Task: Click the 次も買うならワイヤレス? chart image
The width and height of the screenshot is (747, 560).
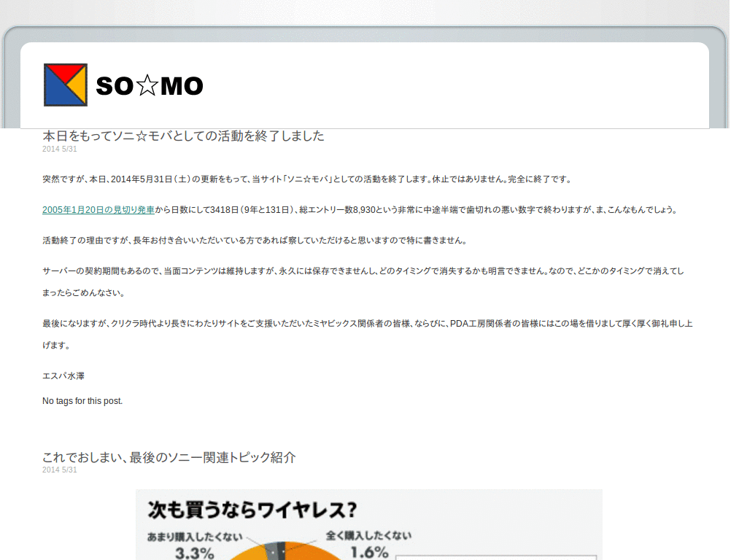Action: coord(369,524)
